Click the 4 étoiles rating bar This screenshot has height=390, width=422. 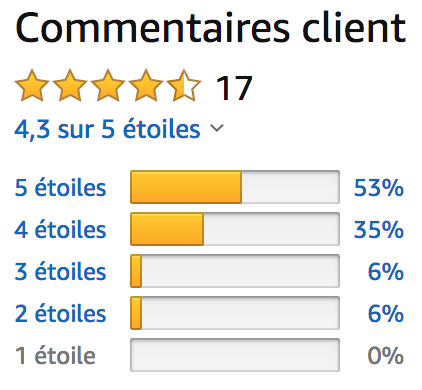pyautogui.click(x=235, y=229)
